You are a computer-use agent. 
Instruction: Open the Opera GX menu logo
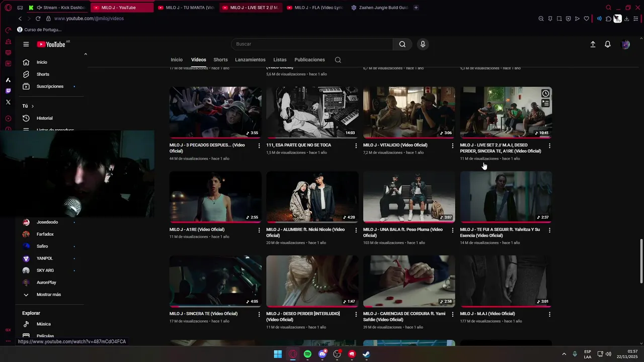[x=8, y=8]
